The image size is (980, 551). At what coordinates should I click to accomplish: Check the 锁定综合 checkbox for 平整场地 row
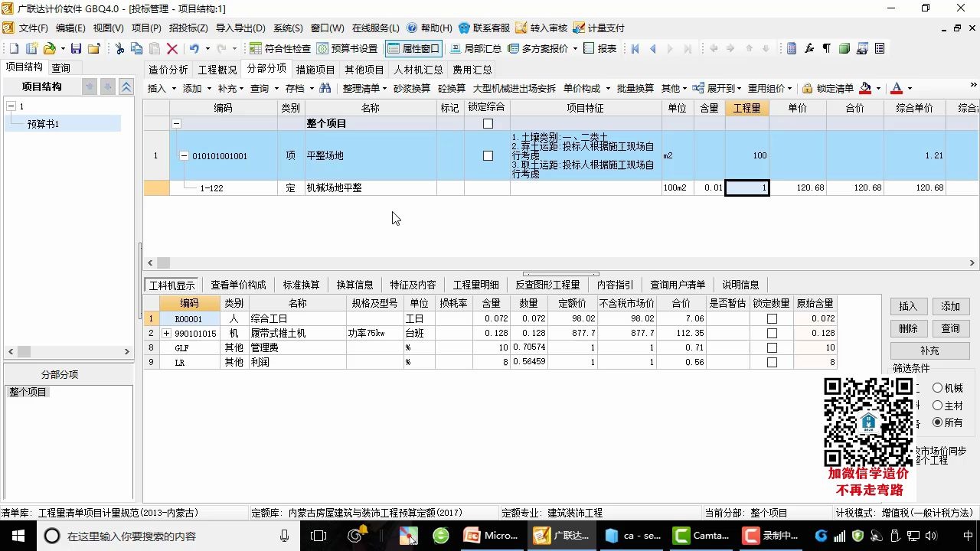(x=488, y=155)
